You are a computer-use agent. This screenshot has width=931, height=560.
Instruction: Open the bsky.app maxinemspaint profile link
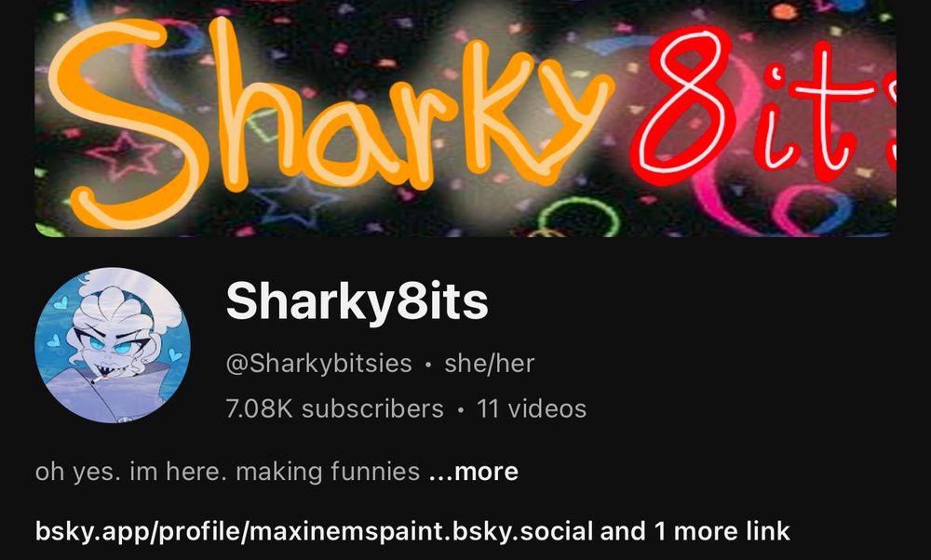pyautogui.click(x=314, y=531)
